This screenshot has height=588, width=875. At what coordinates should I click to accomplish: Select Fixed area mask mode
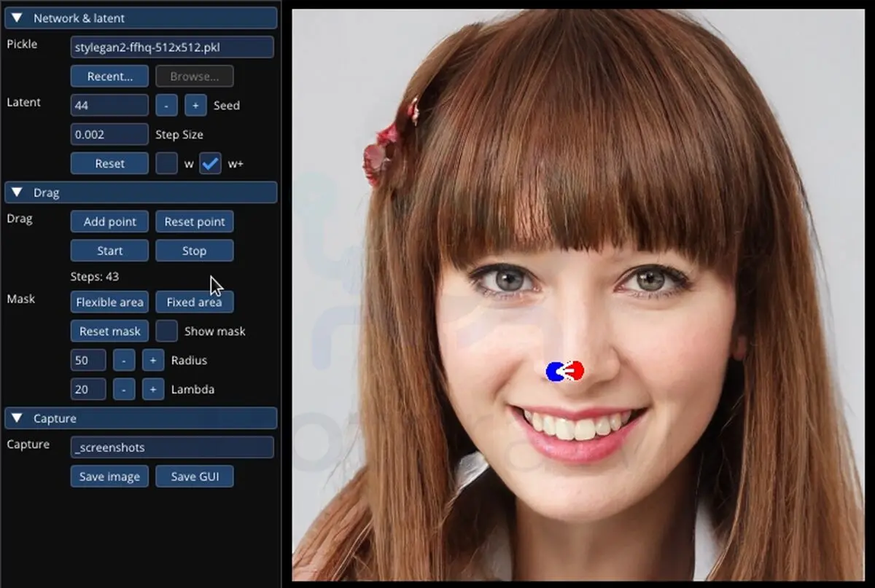tap(195, 302)
